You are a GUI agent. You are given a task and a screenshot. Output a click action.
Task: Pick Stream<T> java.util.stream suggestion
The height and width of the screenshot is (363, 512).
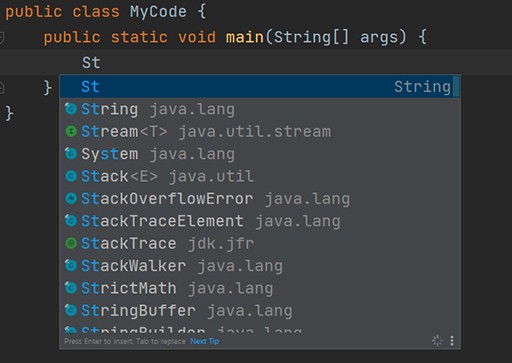[257, 131]
